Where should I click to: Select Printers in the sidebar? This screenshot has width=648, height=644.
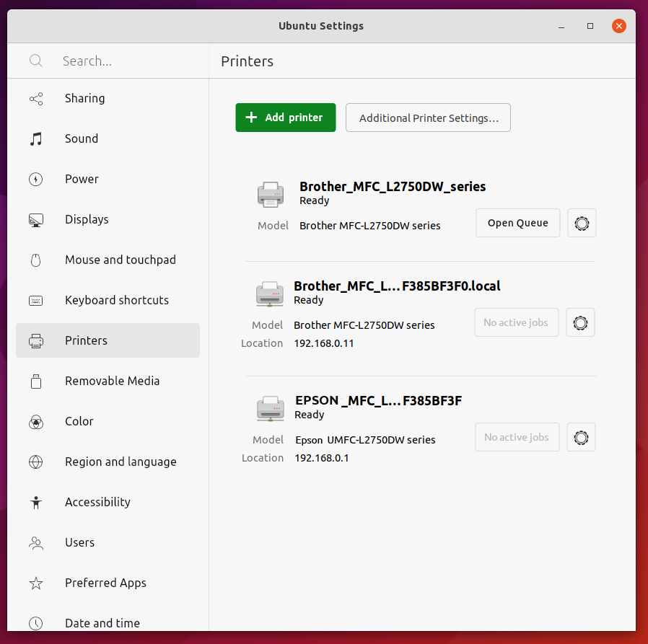pyautogui.click(x=87, y=340)
